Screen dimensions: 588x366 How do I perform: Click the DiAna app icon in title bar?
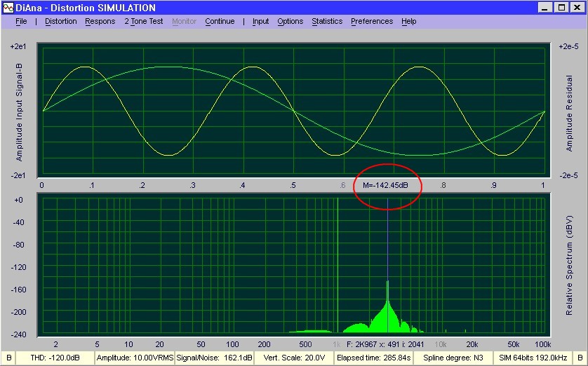coord(8,8)
